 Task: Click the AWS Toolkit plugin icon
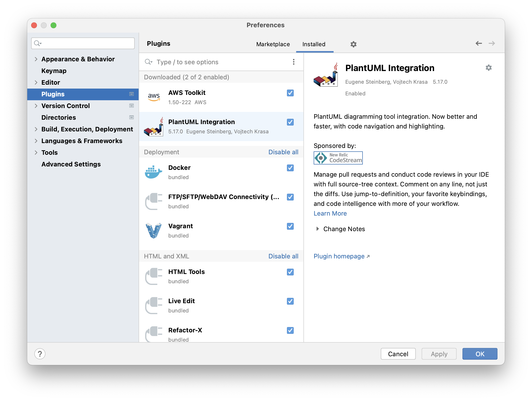(153, 97)
